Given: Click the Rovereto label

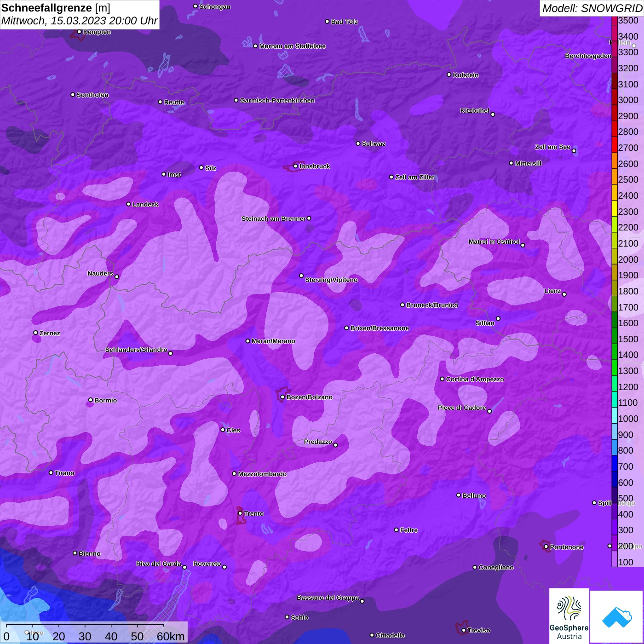Looking at the screenshot, I should tap(207, 563).
